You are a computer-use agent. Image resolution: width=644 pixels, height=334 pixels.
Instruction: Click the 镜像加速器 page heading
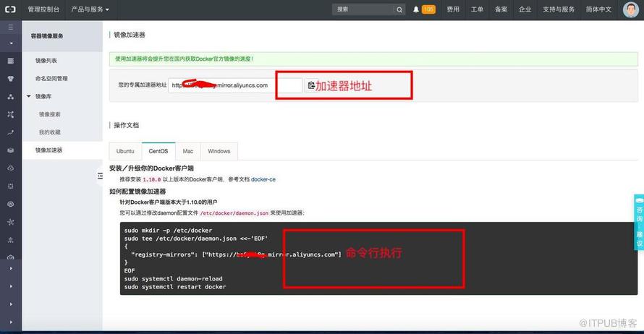(130, 35)
